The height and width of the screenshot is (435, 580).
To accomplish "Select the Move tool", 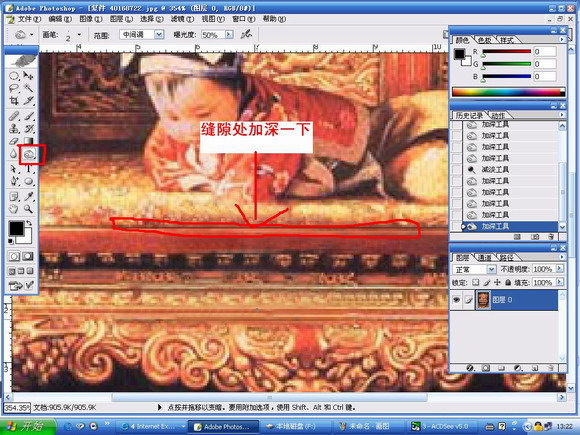I will tap(28, 76).
